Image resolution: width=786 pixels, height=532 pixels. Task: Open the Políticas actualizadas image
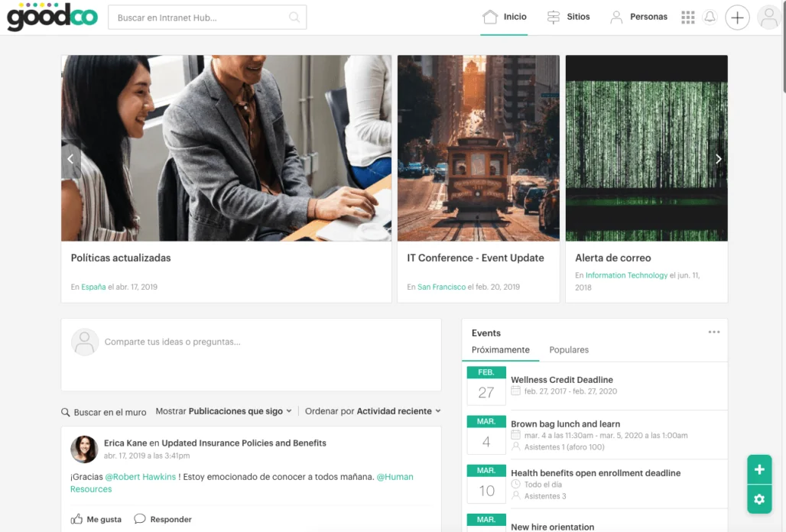226,148
